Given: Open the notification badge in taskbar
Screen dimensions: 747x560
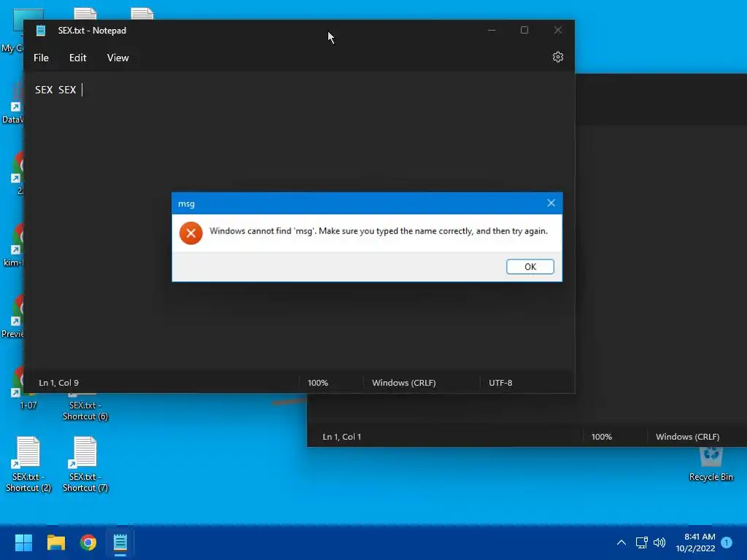Looking at the screenshot, I should 727,542.
